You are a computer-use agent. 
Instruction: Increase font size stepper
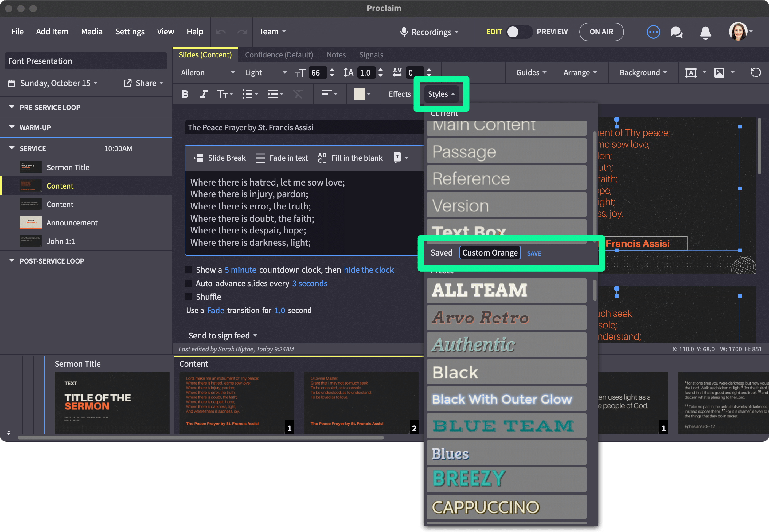coord(332,70)
